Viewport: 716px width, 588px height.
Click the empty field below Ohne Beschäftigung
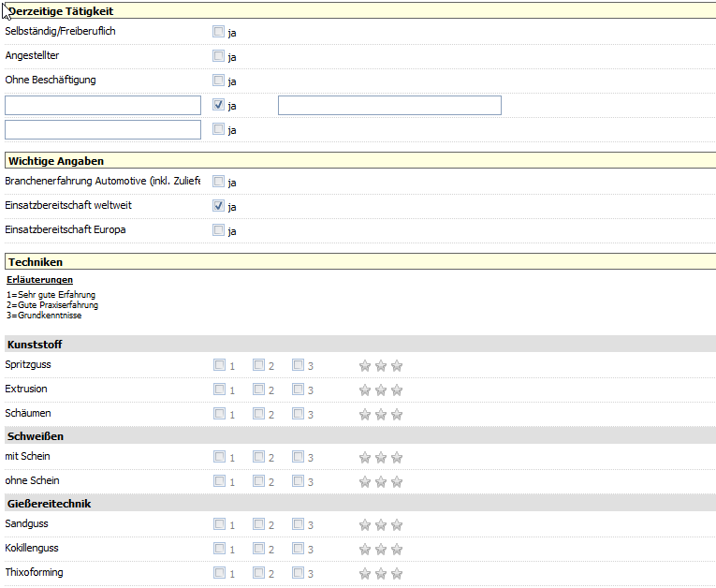(x=103, y=105)
